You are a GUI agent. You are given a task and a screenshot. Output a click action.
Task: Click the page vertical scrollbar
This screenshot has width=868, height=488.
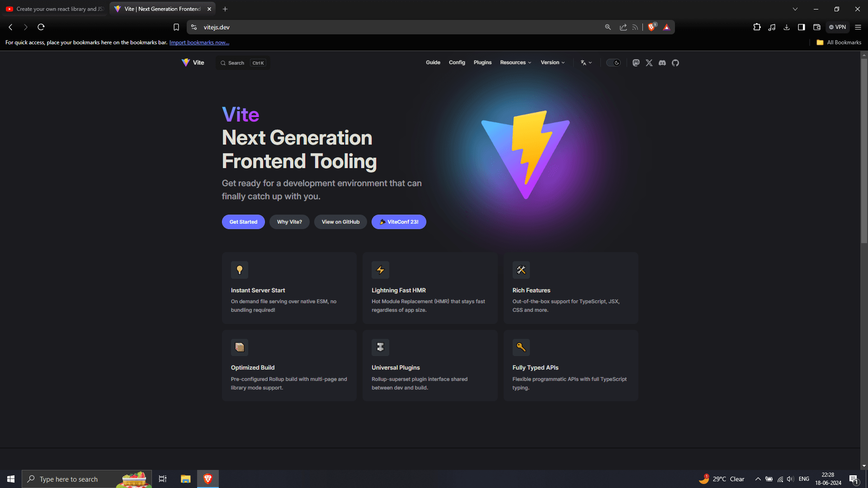coord(864,151)
